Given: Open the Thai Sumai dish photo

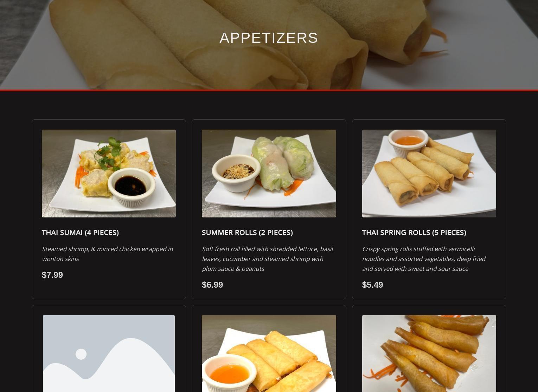Looking at the screenshot, I should pyautogui.click(x=109, y=174).
